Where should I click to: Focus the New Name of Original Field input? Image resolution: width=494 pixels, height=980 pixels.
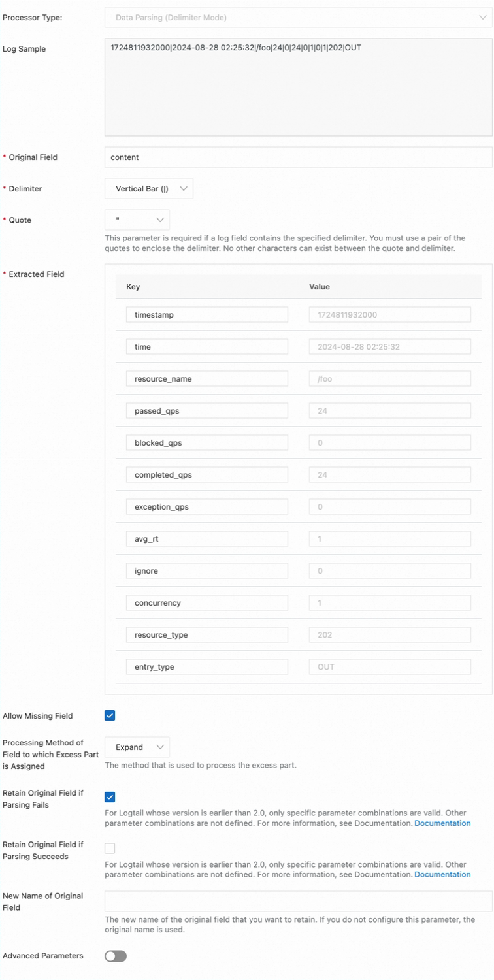(298, 901)
